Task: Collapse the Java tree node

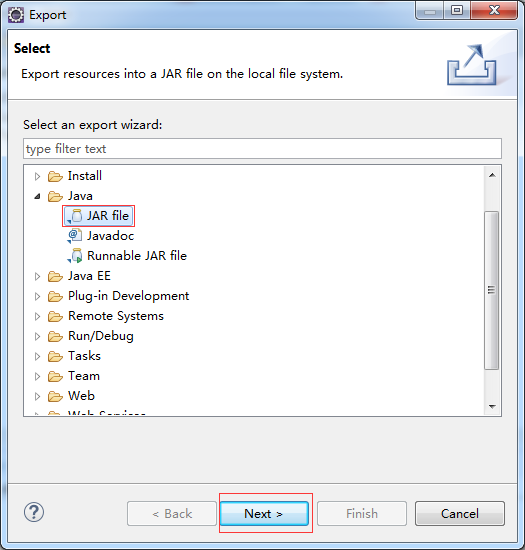Action: (x=38, y=196)
